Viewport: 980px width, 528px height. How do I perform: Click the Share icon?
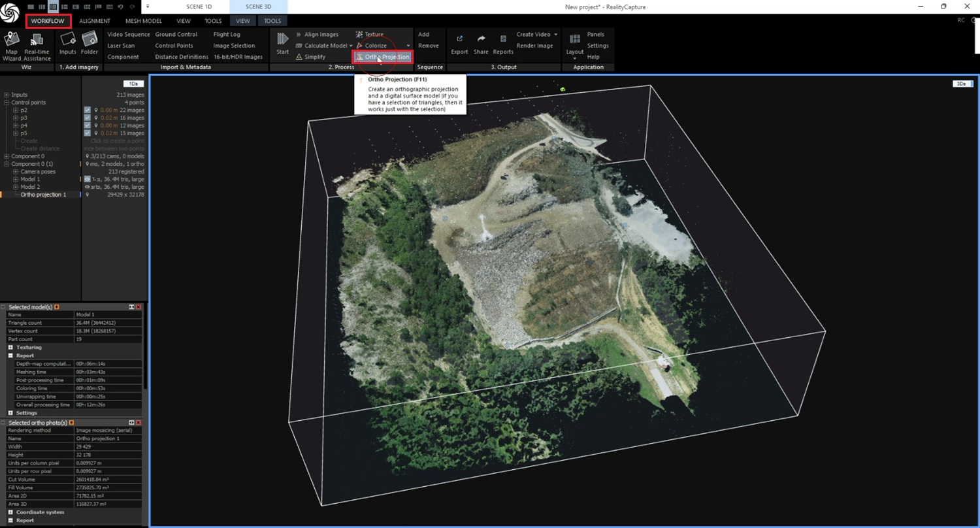(x=481, y=41)
